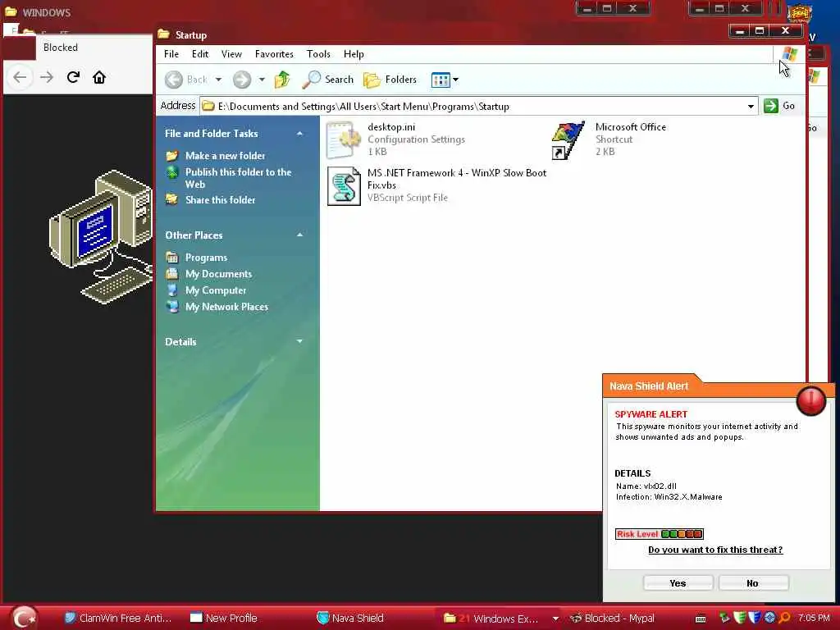Click Share this folder
Screen dimensions: 840x630
click(220, 200)
